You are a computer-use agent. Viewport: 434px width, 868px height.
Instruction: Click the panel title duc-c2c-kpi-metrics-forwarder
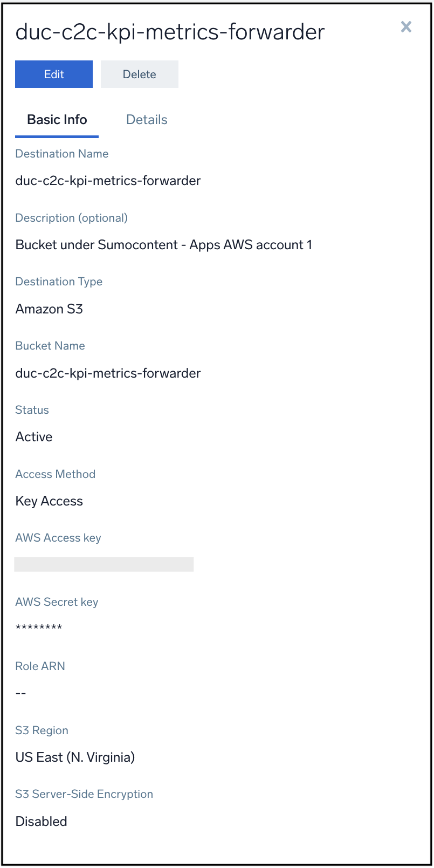click(x=169, y=32)
